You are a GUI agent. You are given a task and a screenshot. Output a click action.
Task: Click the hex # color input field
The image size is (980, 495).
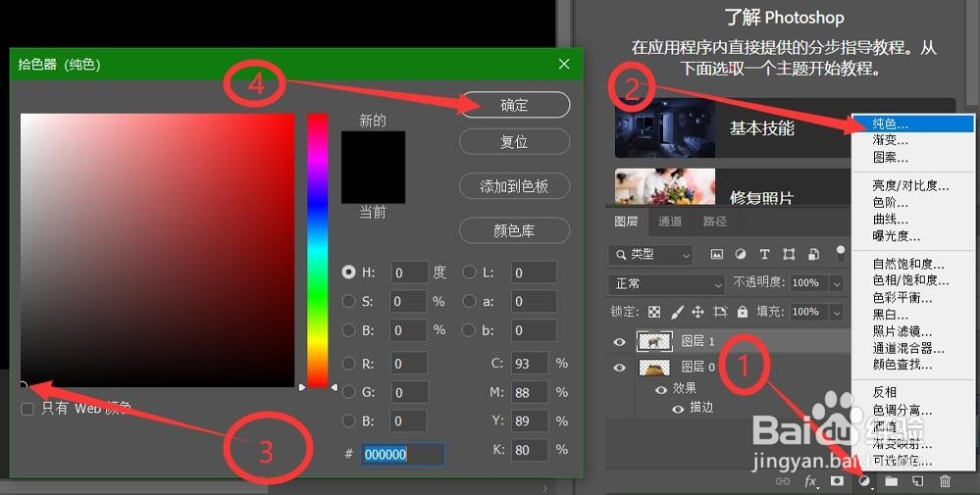click(403, 454)
